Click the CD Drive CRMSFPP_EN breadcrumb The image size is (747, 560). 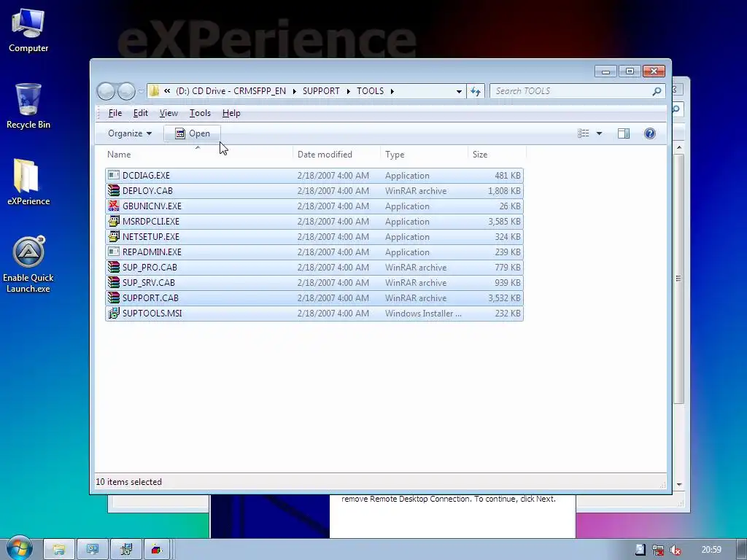(231, 91)
